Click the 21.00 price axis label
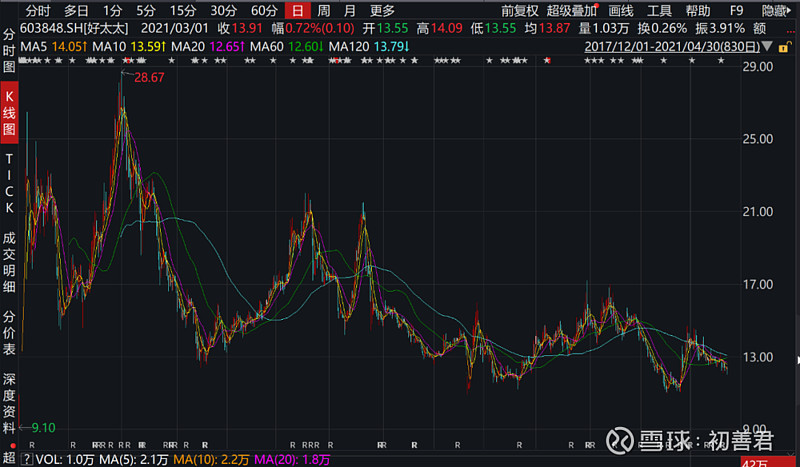Viewport: 800px width, 467px height. [758, 211]
